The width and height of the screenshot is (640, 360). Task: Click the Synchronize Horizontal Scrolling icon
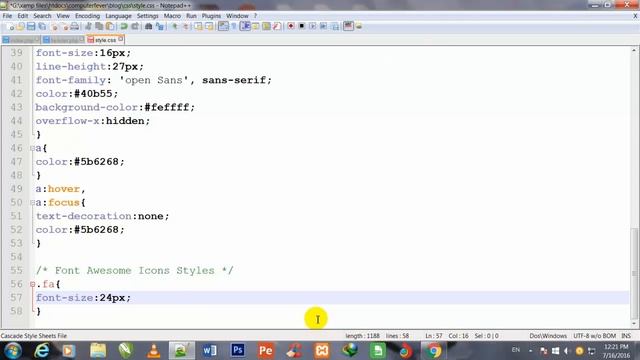[209, 27]
